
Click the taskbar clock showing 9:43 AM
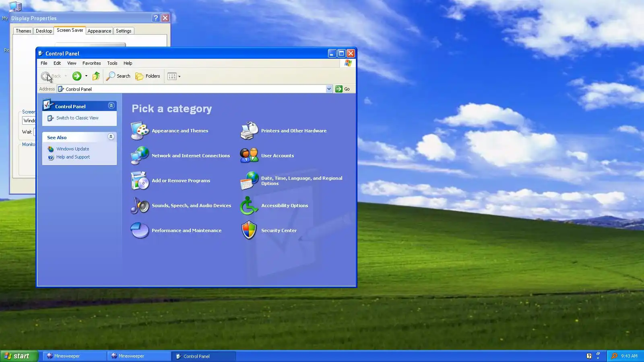(x=629, y=356)
